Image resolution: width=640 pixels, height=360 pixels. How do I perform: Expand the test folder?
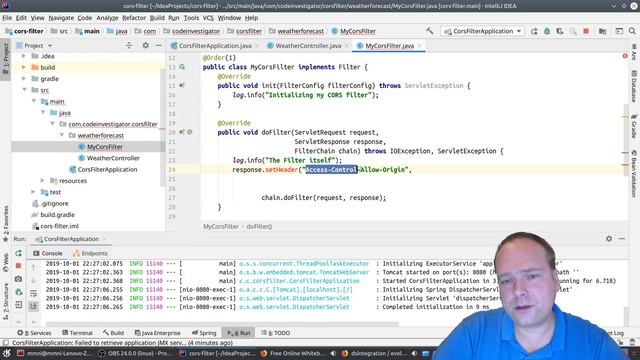point(33,192)
